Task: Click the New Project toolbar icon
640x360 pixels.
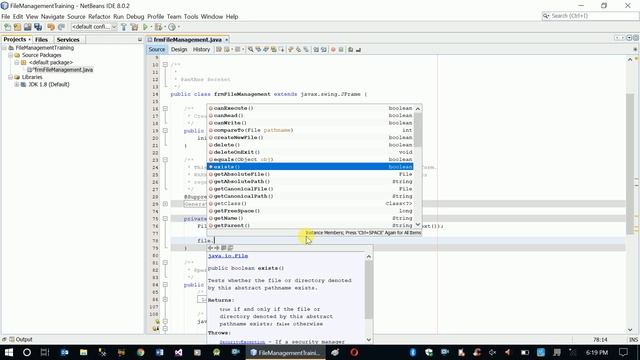Action: [x=17, y=27]
